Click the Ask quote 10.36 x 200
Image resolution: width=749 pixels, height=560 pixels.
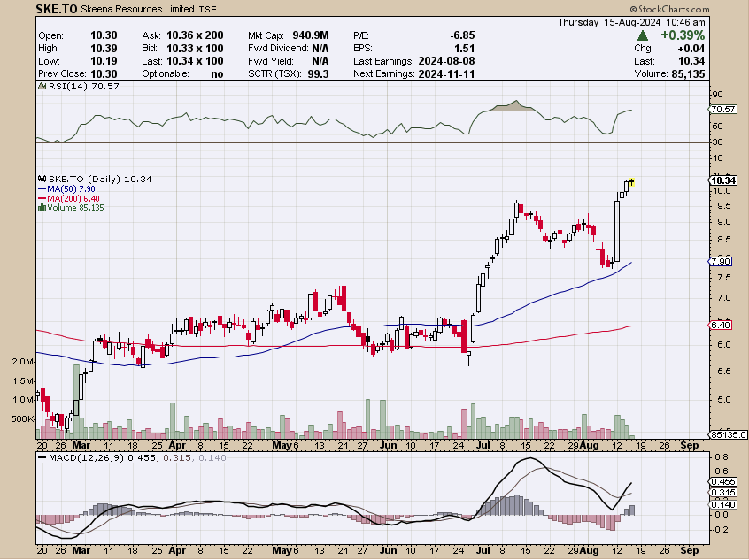[x=195, y=35]
